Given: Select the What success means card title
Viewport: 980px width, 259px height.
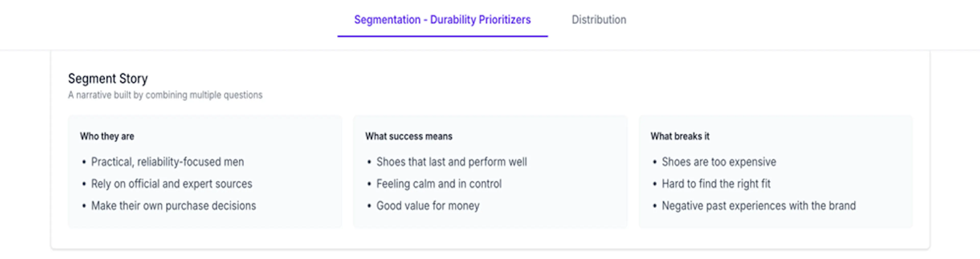Looking at the screenshot, I should coord(409,136).
